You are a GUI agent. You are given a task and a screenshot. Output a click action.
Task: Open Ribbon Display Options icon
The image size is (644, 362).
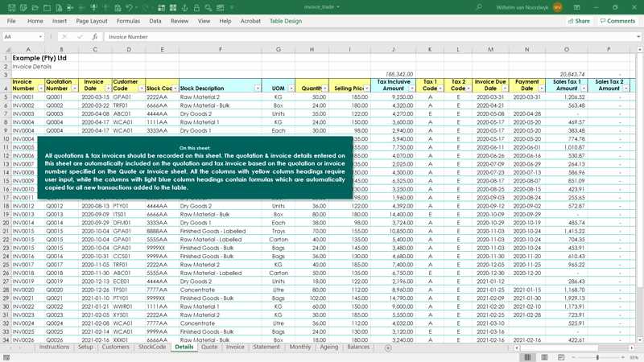click(x=576, y=7)
